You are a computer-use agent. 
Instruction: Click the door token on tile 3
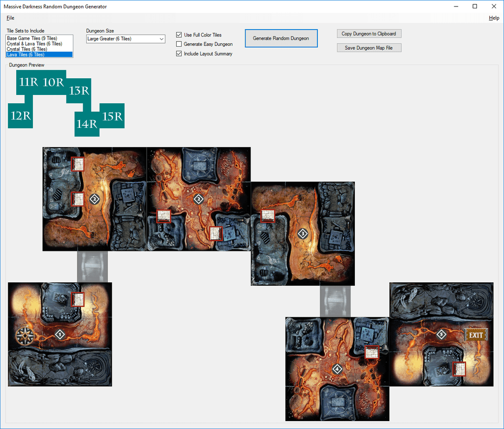pos(268,215)
